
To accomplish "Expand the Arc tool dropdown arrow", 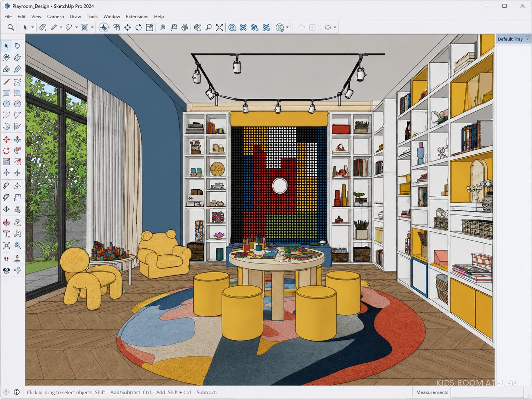I will click(76, 27).
